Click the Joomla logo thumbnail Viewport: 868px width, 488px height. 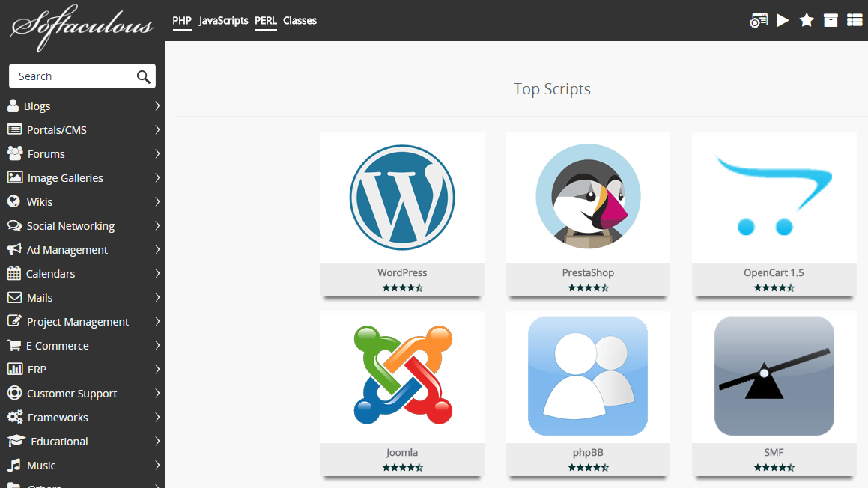click(402, 376)
